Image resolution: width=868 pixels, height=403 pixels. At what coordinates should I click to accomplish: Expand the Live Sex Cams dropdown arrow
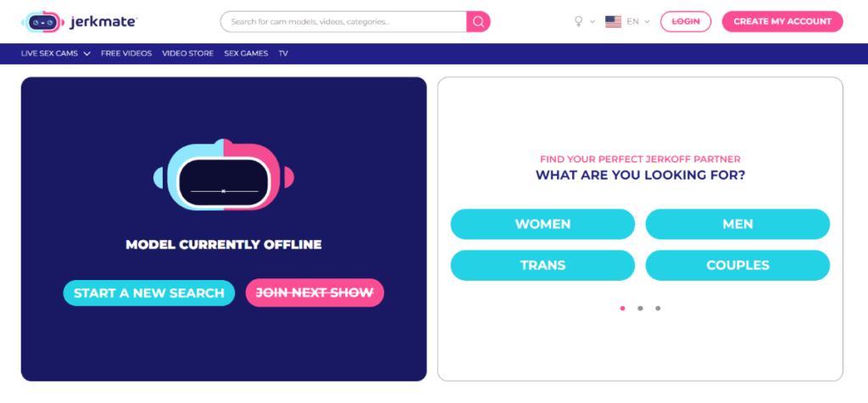tap(86, 53)
